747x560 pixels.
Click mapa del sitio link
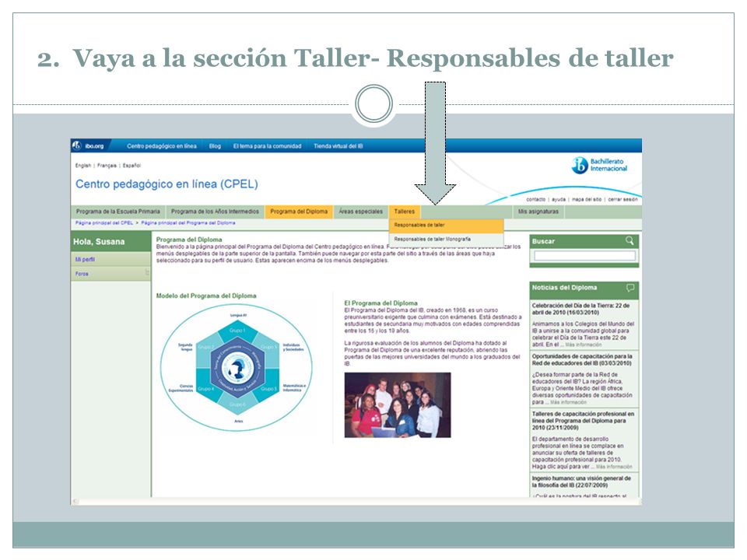[x=587, y=200]
